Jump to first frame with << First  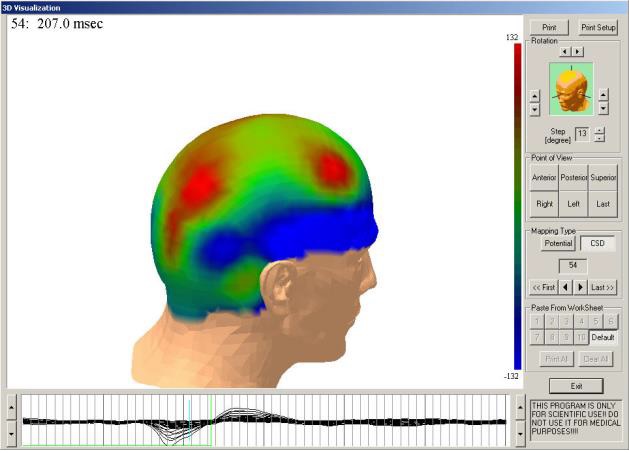(544, 287)
